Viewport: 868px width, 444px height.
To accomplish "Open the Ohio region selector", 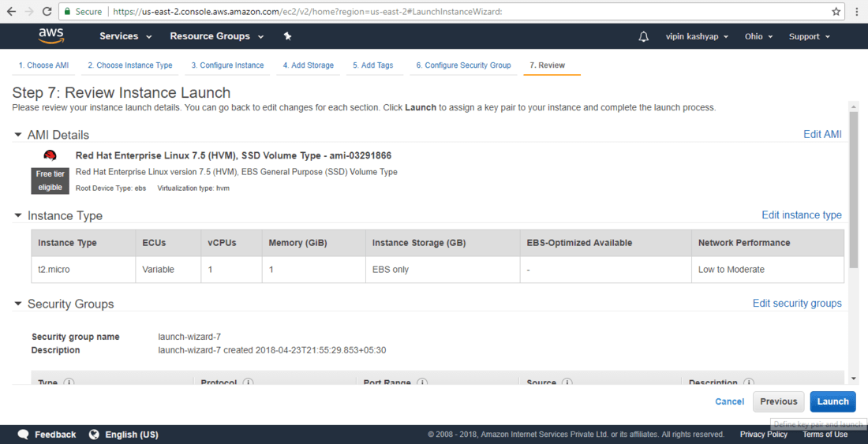I will (758, 36).
